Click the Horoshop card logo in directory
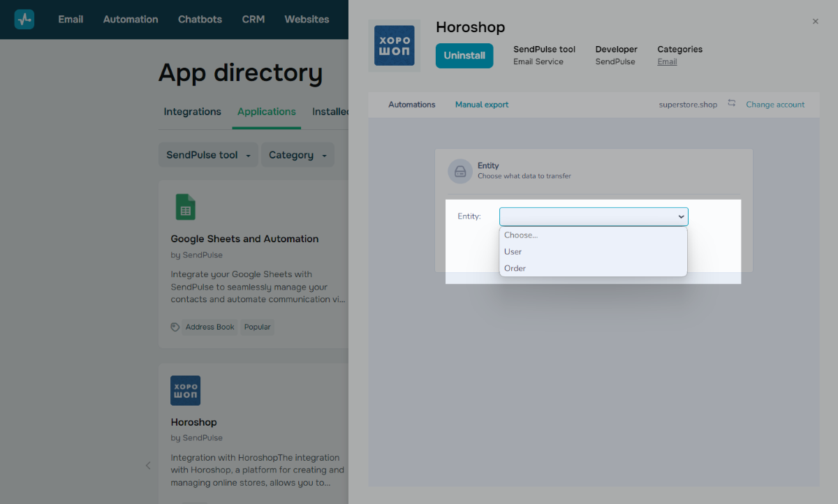 coord(186,391)
